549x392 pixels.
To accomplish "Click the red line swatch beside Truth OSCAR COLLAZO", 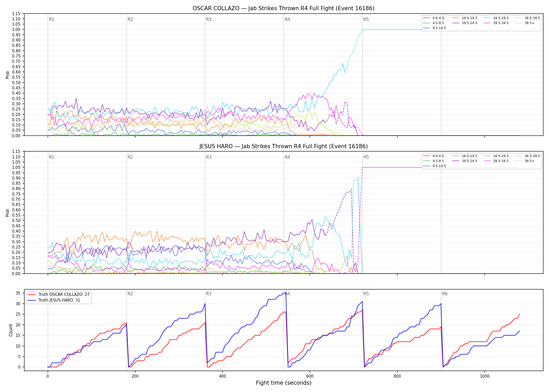I will (31, 295).
